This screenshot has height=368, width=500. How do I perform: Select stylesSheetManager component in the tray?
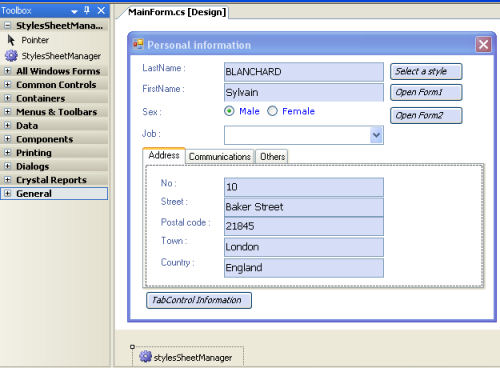click(188, 357)
